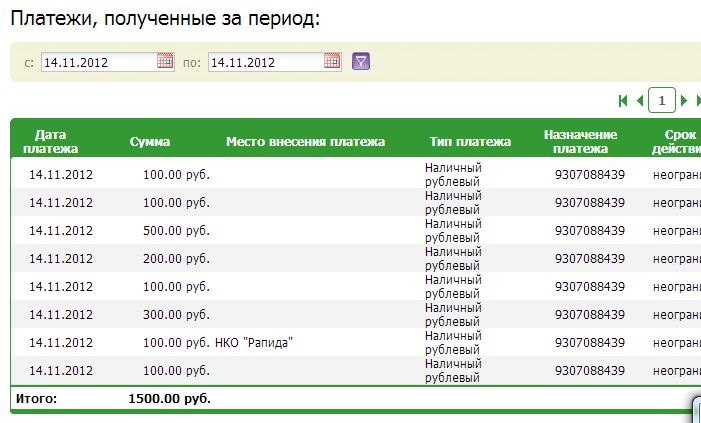Select the 200.00 руб. payment row
The image size is (701, 423).
pos(356,258)
